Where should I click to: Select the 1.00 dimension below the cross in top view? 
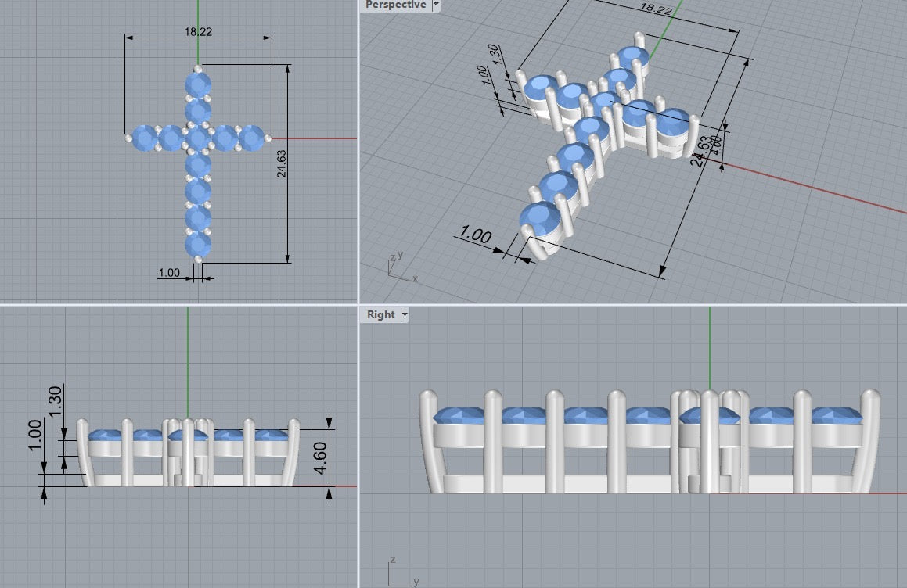[x=169, y=273]
